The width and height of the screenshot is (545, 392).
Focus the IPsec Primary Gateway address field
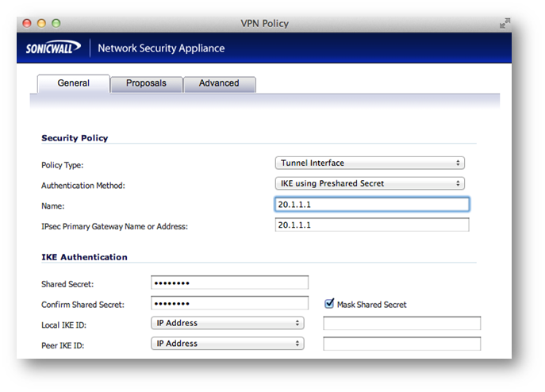[371, 225]
